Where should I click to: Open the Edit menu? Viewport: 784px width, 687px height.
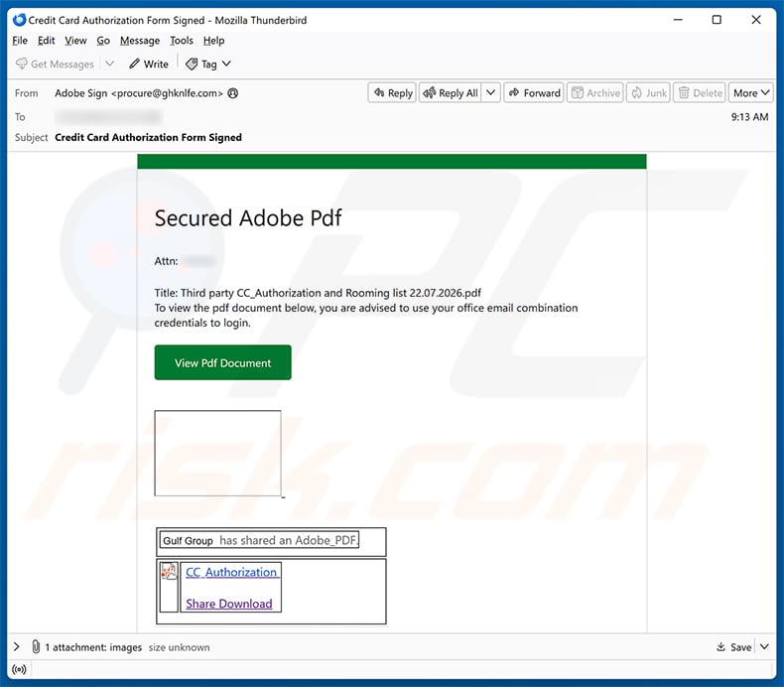pyautogui.click(x=46, y=41)
